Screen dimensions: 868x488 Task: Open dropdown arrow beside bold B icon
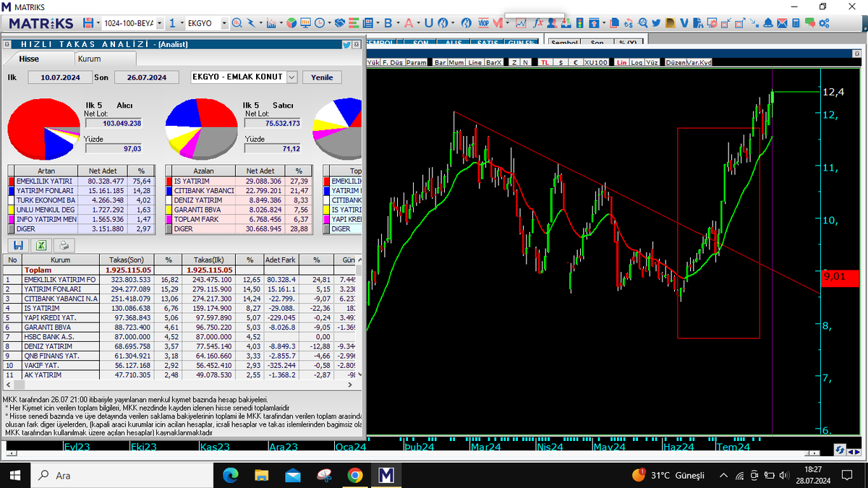397,23
